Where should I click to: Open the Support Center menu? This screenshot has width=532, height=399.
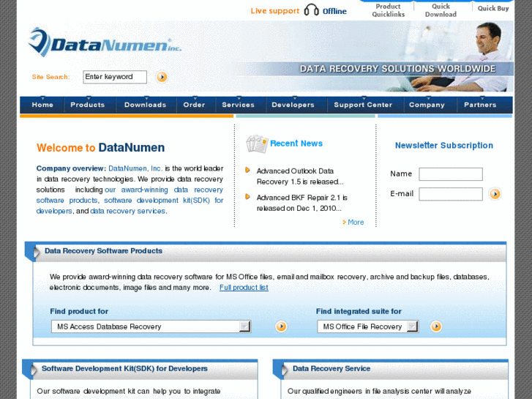363,105
